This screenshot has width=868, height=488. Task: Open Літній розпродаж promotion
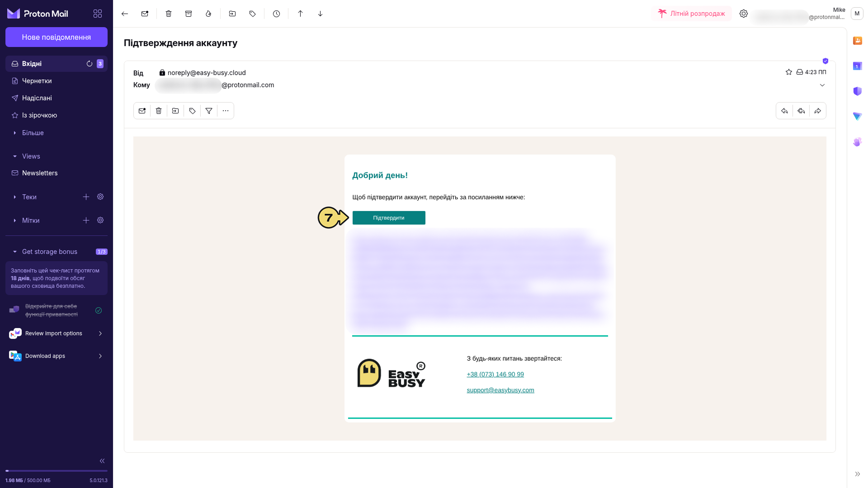click(692, 14)
